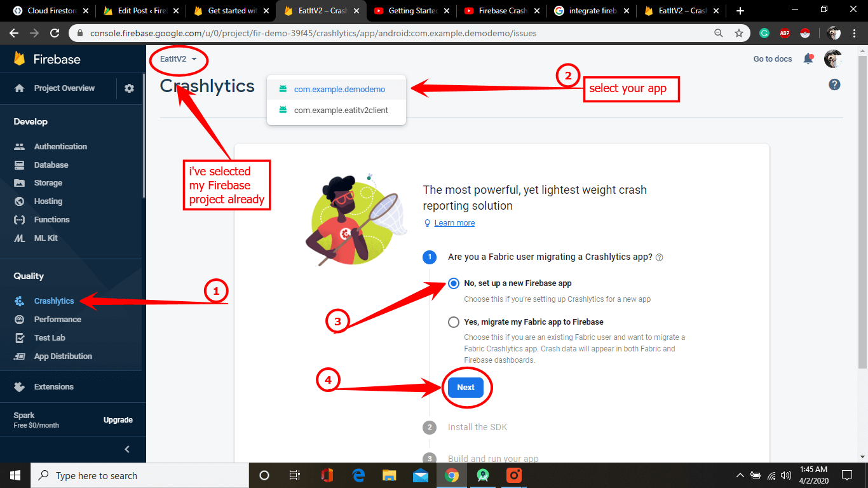Screen dimensions: 868x488
Task: Open volume control in system tray
Action: coord(786,475)
